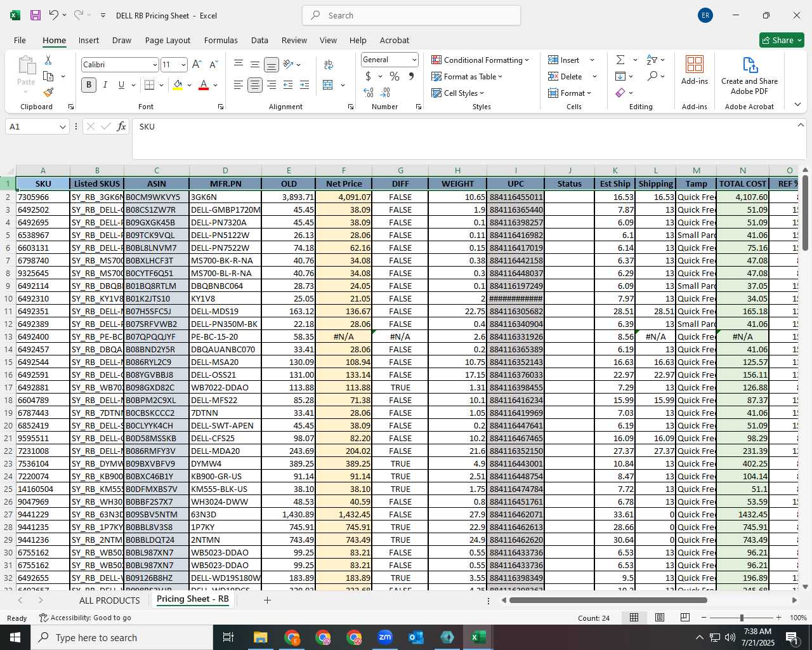Click the Insert cells button
The height and width of the screenshot is (650, 812).
point(564,60)
